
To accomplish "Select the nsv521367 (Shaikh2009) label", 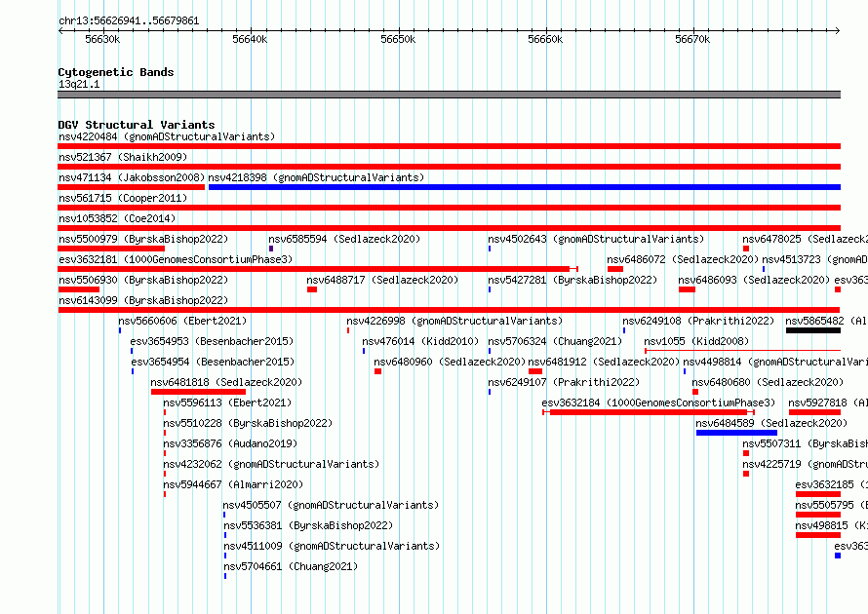I will [x=123, y=157].
